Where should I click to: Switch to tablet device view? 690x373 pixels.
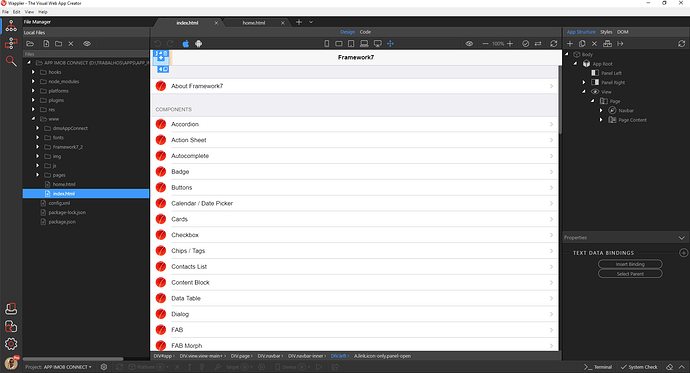351,44
